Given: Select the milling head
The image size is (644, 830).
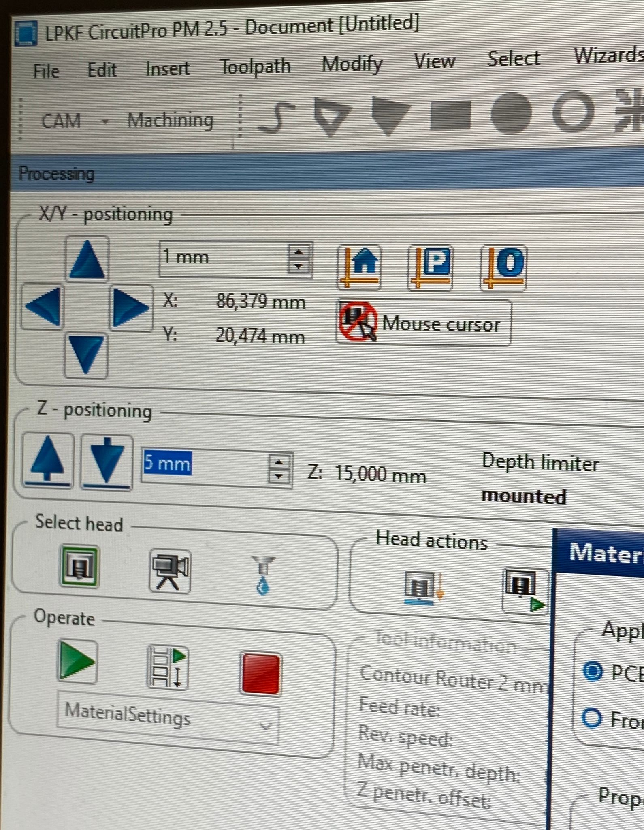Looking at the screenshot, I should point(79,566).
